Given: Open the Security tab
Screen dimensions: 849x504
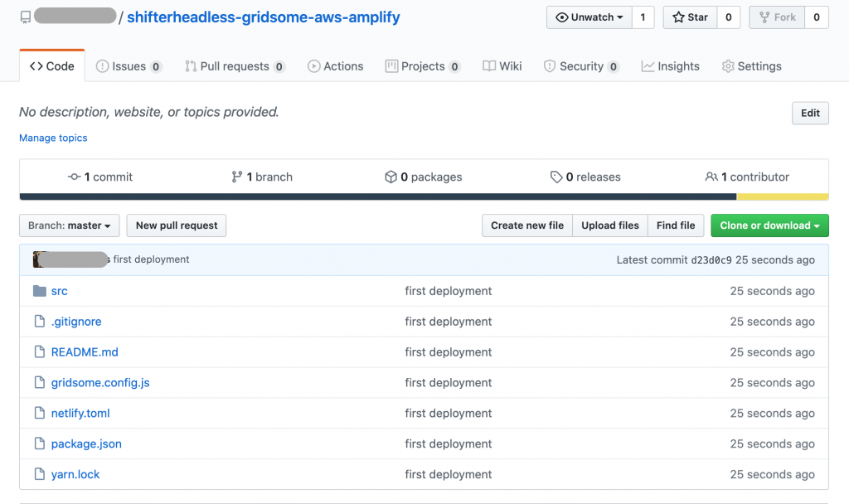Looking at the screenshot, I should point(581,66).
